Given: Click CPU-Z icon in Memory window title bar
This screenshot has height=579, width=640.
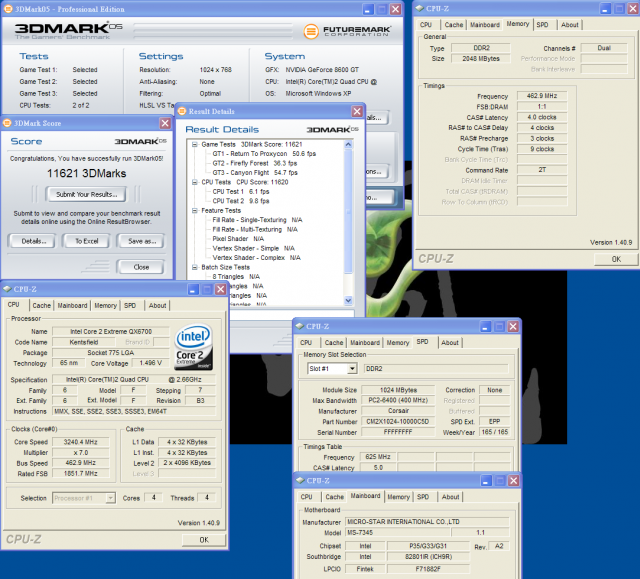Looking at the screenshot, I should (420, 9).
